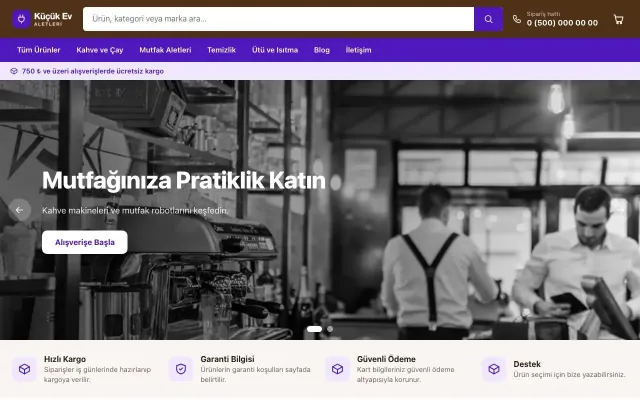The height and width of the screenshot is (400, 640).
Task: Click the Destek box icon
Action: tap(494, 369)
